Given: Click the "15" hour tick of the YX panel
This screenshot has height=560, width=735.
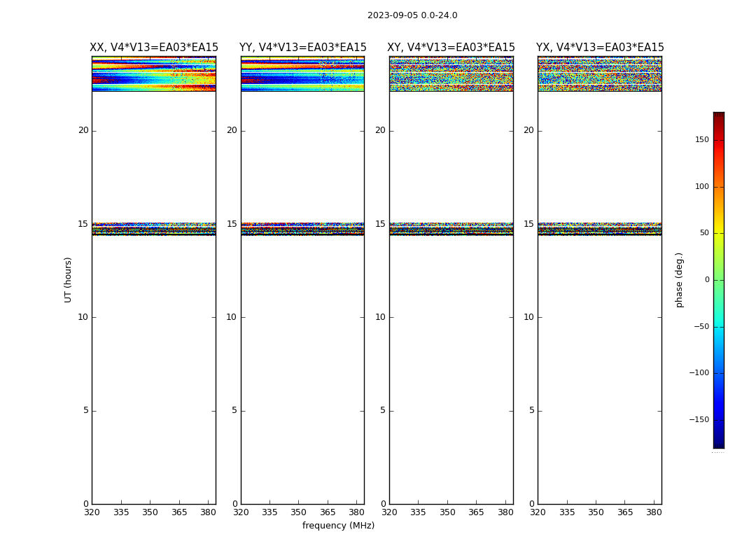Looking at the screenshot, I should tap(528, 224).
